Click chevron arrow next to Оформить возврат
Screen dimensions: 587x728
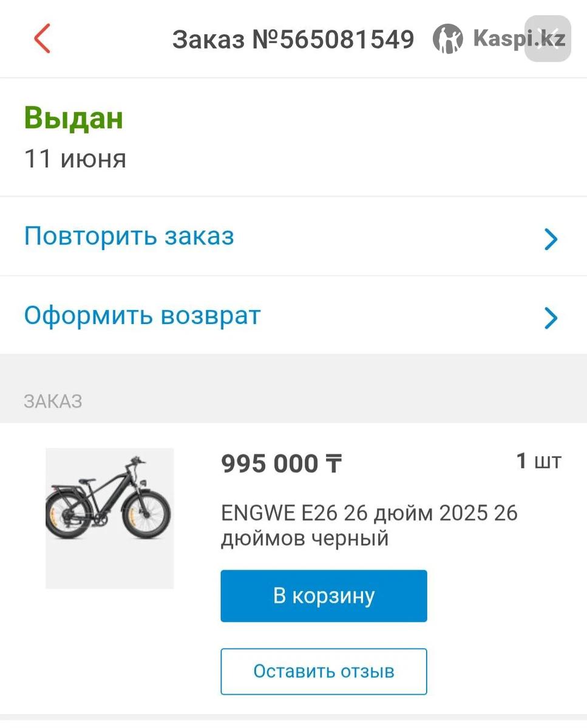coord(551,317)
